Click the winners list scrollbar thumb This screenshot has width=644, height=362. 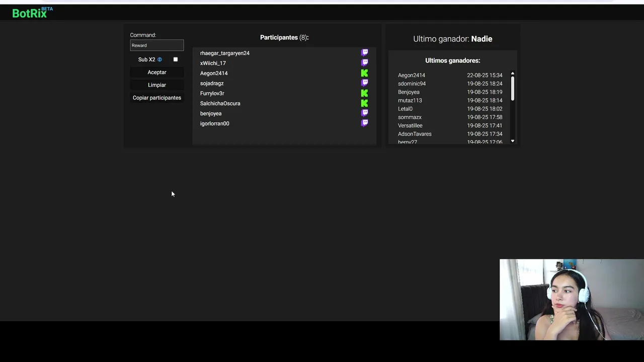click(x=513, y=88)
